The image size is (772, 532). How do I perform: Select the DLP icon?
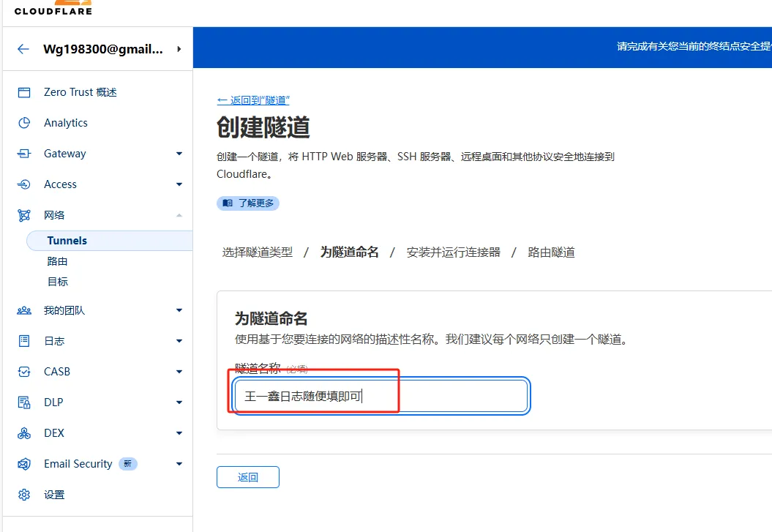24,402
